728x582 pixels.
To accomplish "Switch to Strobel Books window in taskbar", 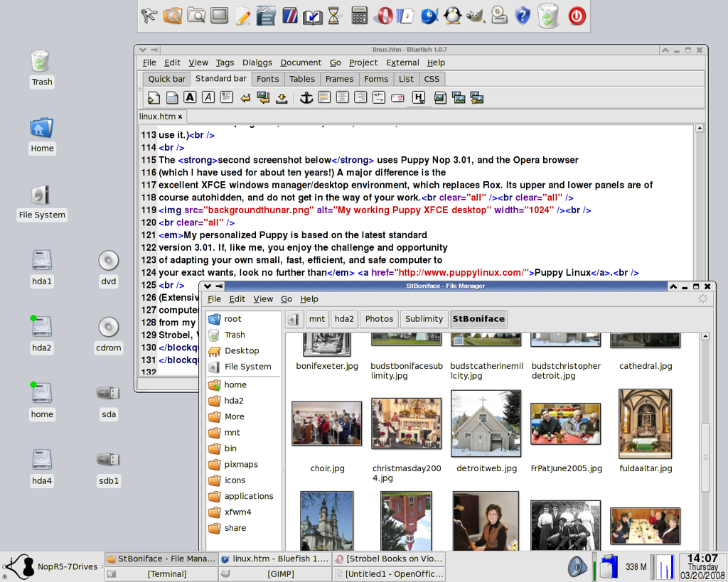I will [389, 559].
